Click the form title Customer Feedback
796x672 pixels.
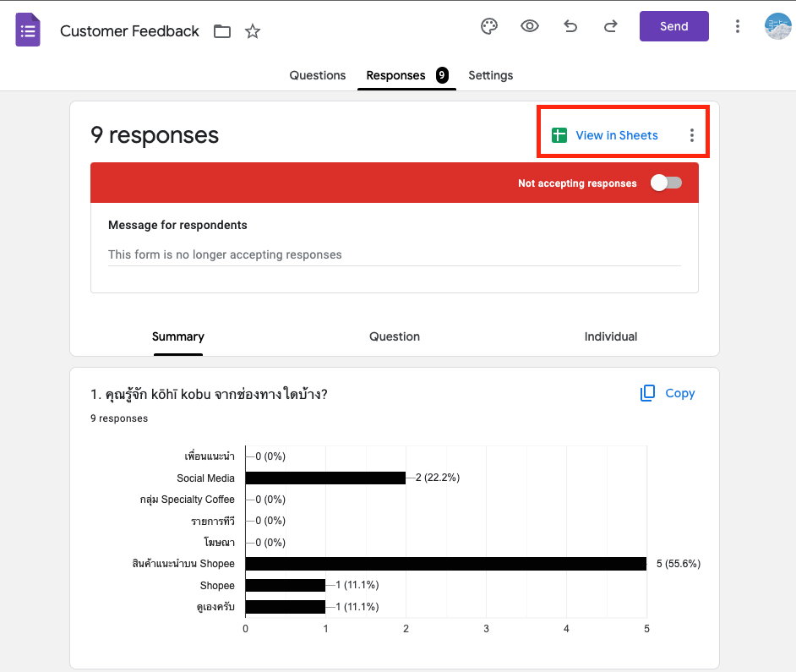(129, 31)
